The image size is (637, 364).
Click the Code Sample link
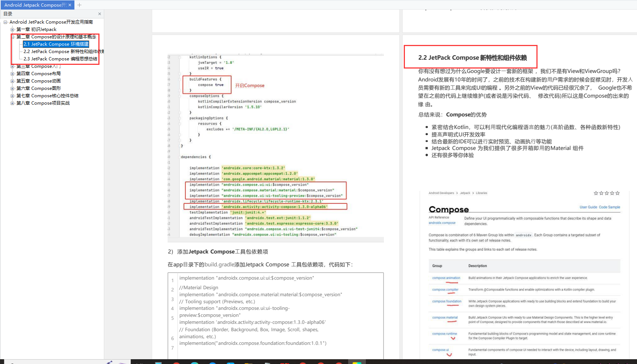click(609, 207)
